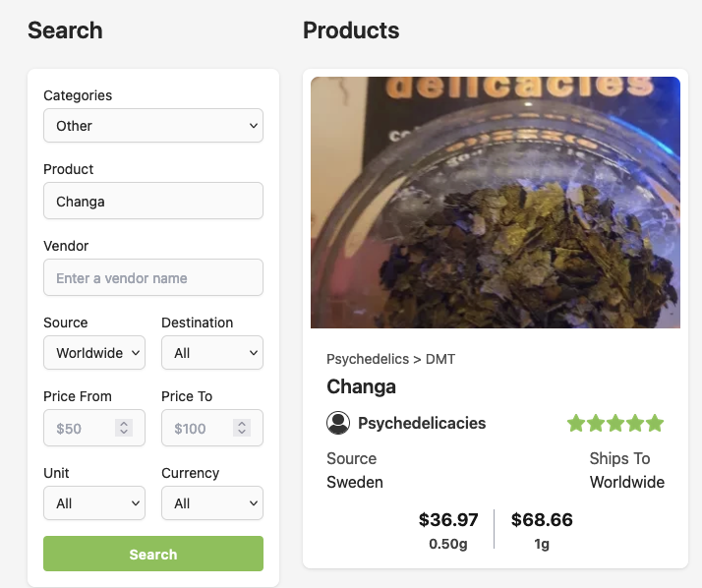
Task: Open the Changa product image thumbnail
Action: point(496,203)
